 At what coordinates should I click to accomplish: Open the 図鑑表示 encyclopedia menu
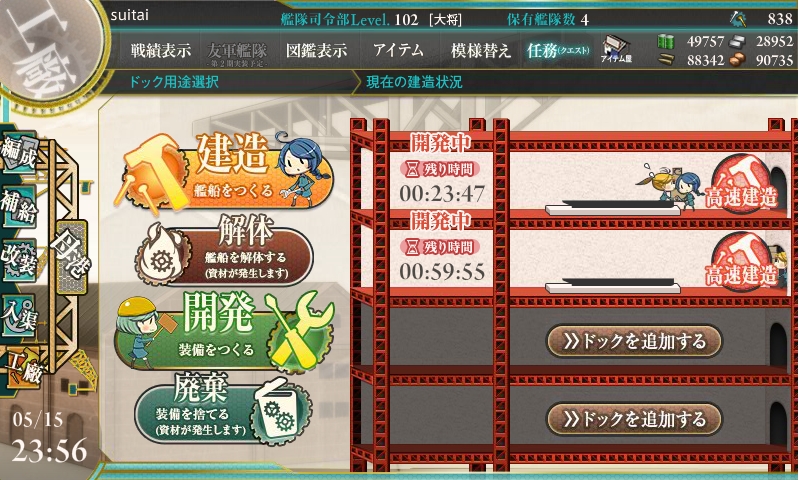tap(316, 50)
